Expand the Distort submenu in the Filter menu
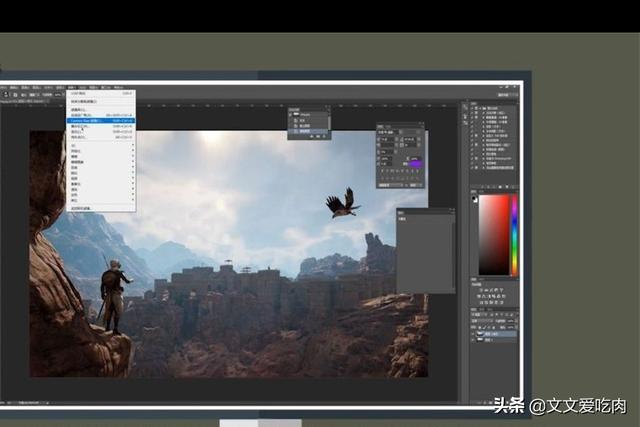This screenshot has height=427, width=640. point(101,167)
